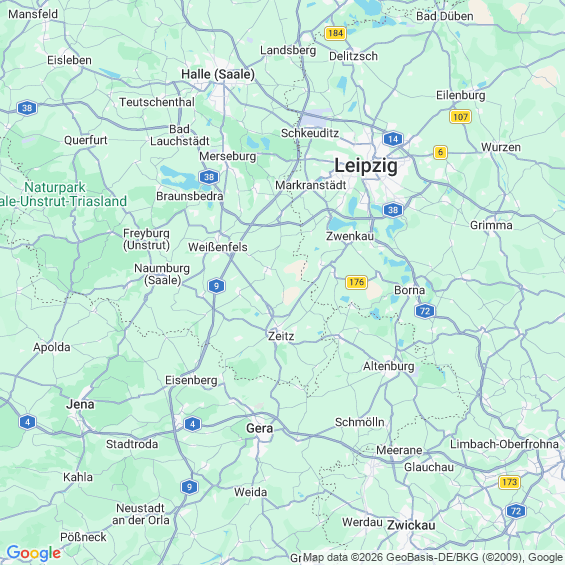Select the Zwickau city label
The image size is (565, 565).
pos(411,525)
